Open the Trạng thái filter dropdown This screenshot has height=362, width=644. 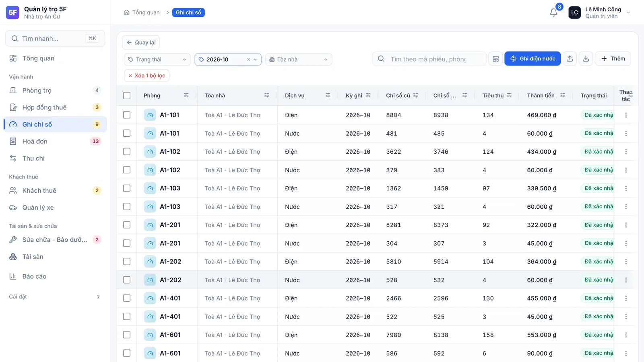[x=157, y=60]
